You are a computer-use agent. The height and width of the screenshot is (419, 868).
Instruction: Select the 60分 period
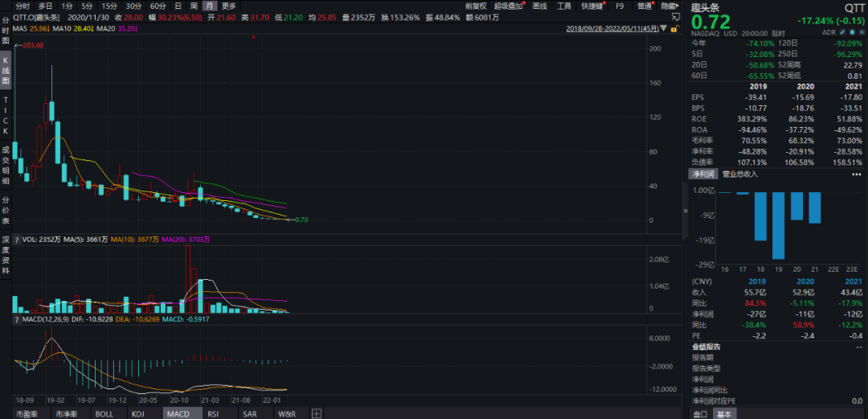158,6
